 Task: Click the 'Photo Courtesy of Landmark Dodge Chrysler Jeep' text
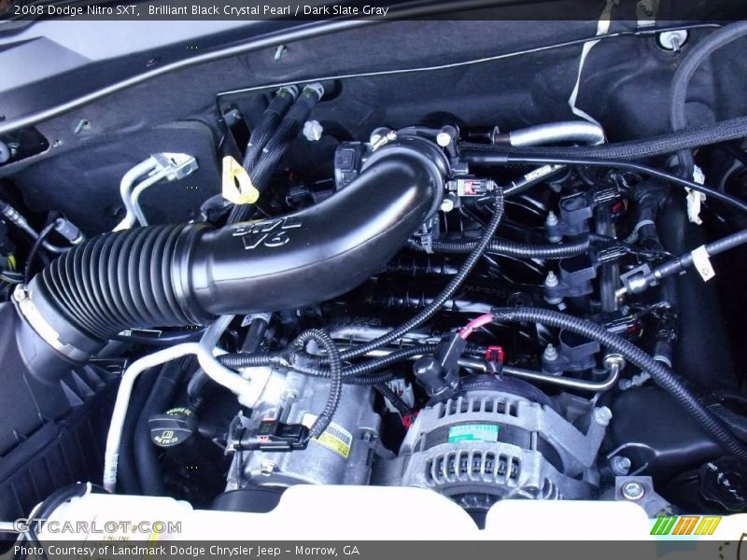pyautogui.click(x=148, y=551)
